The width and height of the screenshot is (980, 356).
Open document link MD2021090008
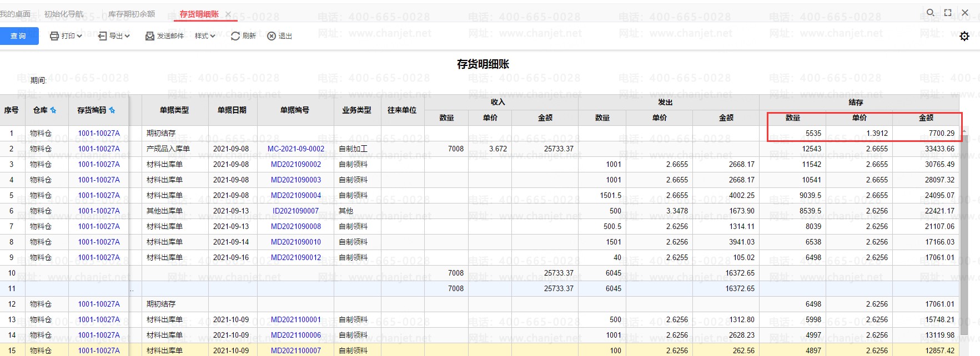296,227
